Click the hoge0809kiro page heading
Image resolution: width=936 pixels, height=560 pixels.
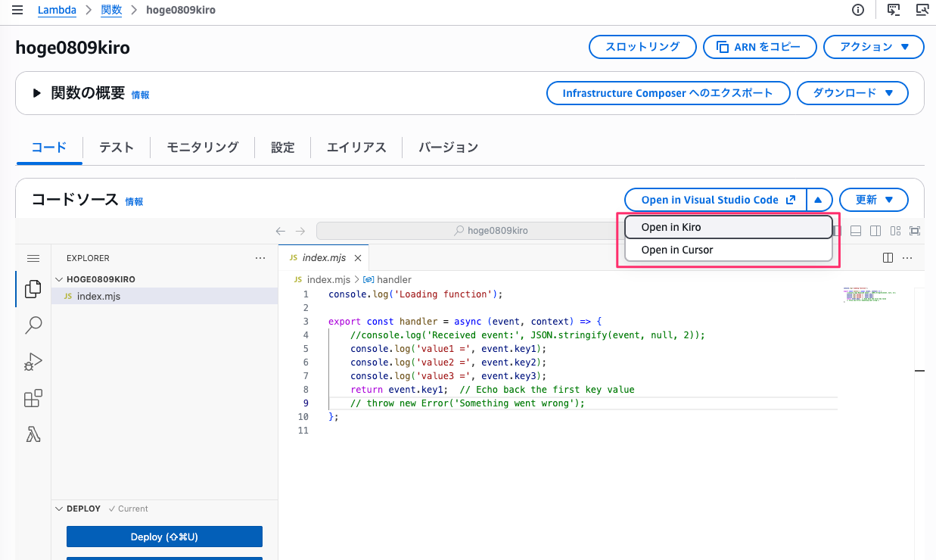(73, 48)
